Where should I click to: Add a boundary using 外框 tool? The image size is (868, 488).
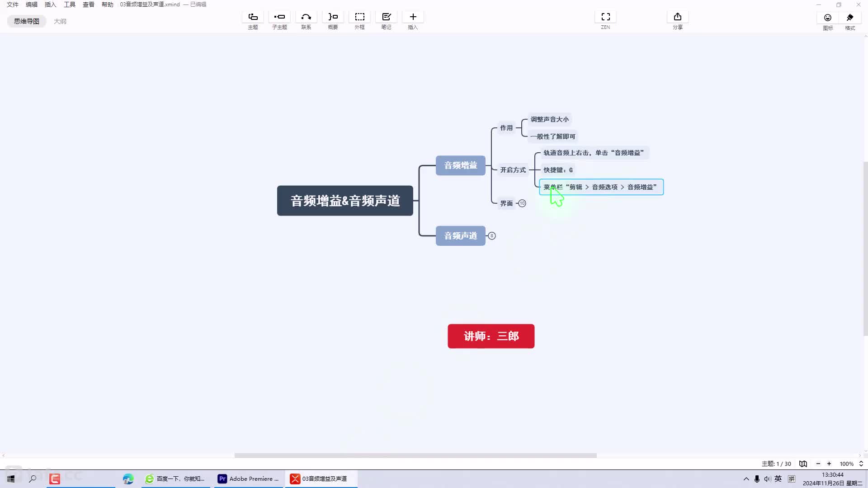359,21
